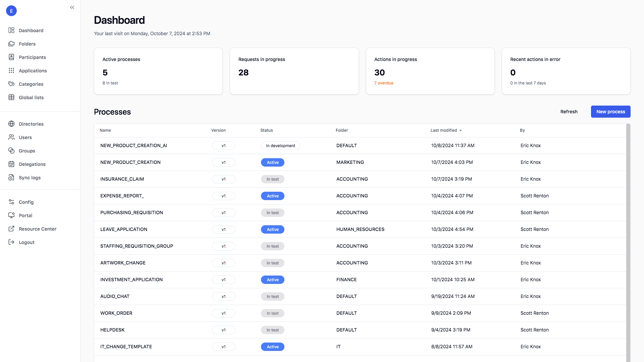Open Participants menu entry
The image size is (644, 362).
coord(32,57)
